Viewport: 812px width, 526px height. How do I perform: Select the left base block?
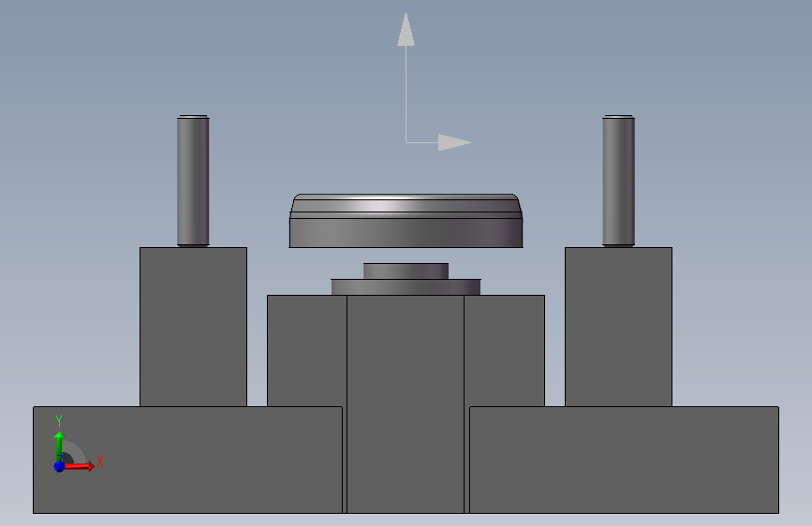[187, 460]
